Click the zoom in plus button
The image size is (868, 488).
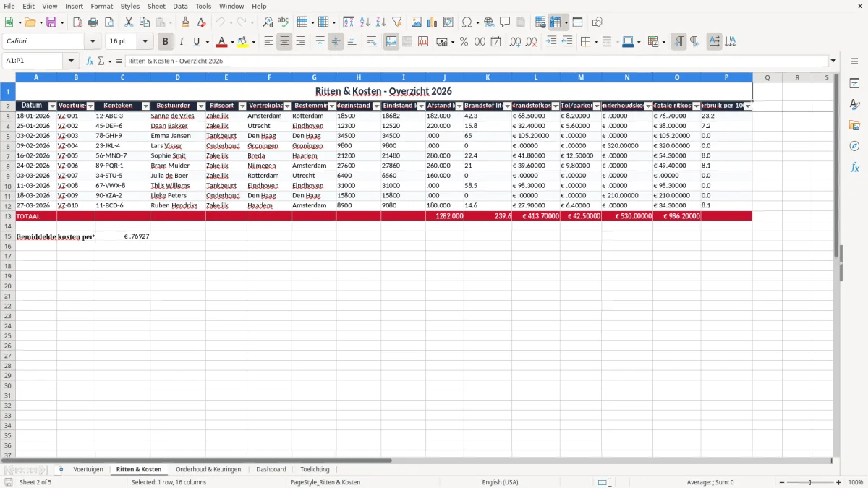pyautogui.click(x=838, y=482)
